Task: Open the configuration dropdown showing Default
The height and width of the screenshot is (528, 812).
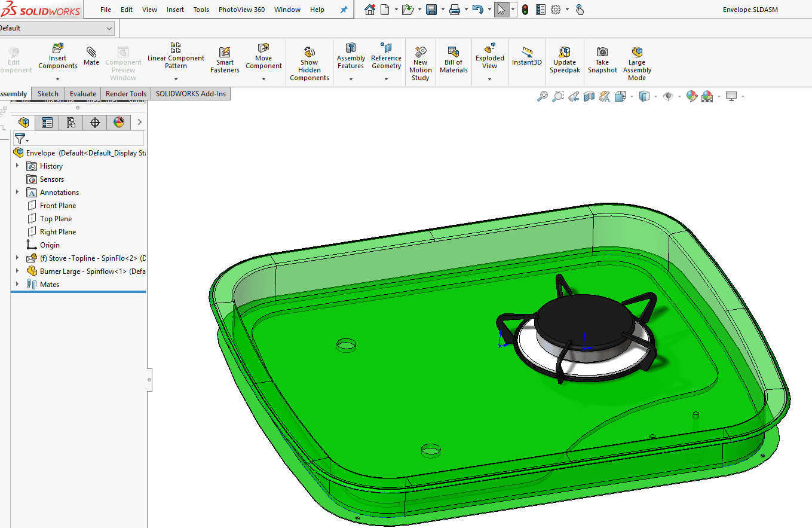Action: [x=108, y=28]
